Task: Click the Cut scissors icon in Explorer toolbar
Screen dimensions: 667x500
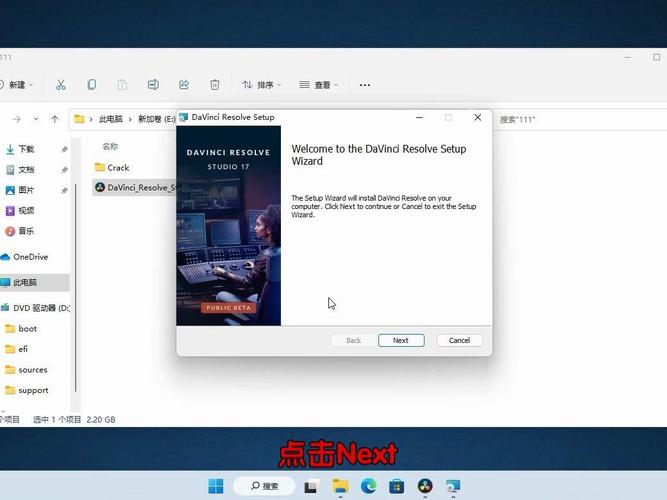Action: 61,85
